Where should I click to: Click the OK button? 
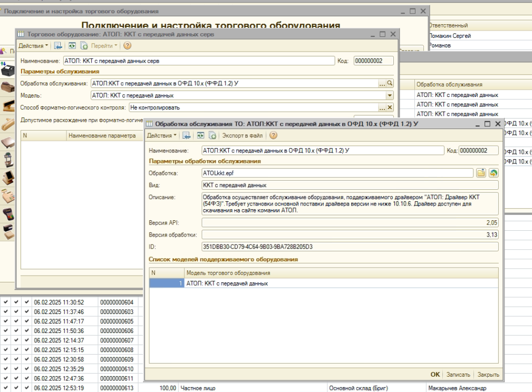point(435,375)
